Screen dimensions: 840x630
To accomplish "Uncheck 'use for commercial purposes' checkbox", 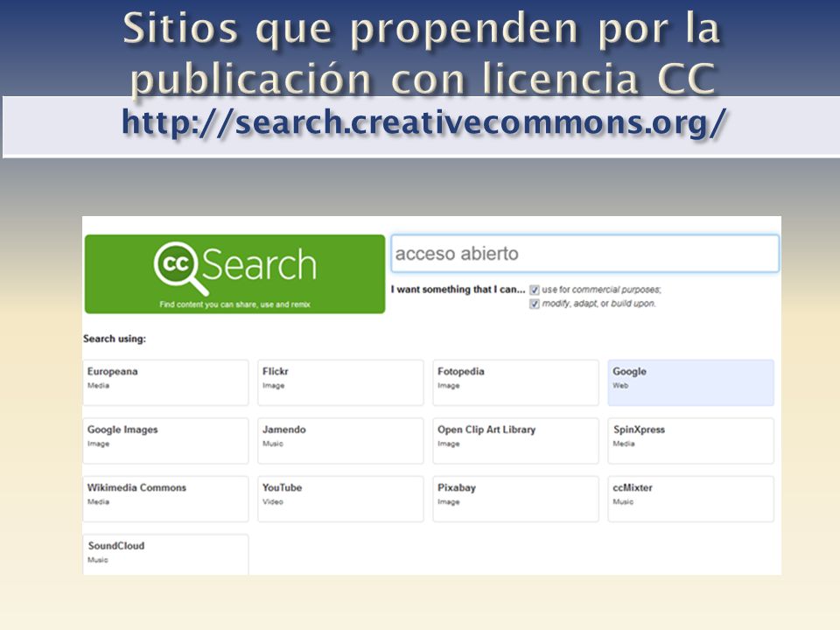I will coord(534,290).
